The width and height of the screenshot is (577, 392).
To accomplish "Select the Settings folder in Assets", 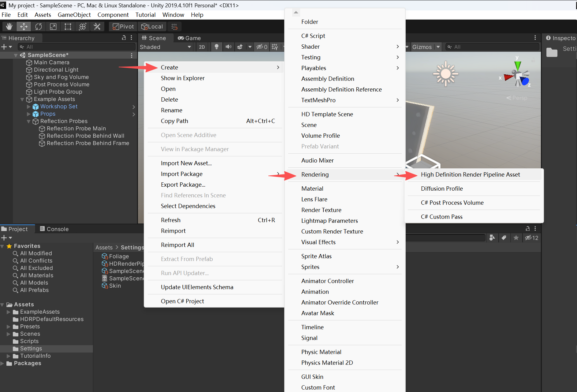I will click(46, 349).
